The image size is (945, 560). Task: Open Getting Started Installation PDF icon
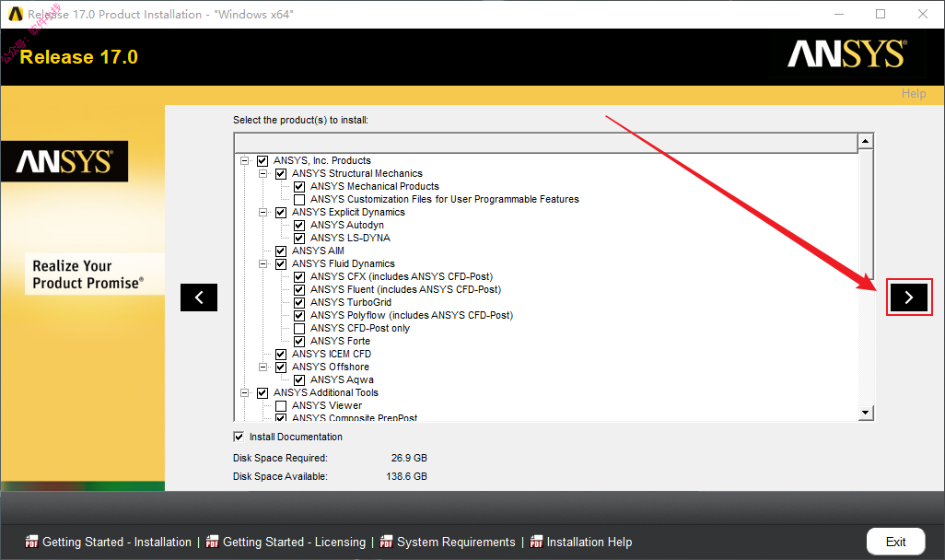pyautogui.click(x=31, y=542)
